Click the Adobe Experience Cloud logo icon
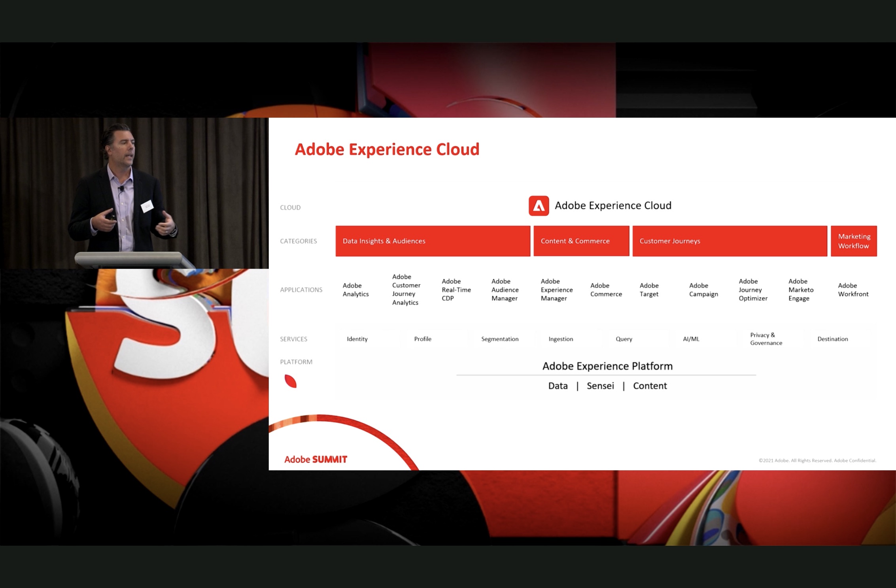The width and height of the screenshot is (896, 588). tap(539, 206)
